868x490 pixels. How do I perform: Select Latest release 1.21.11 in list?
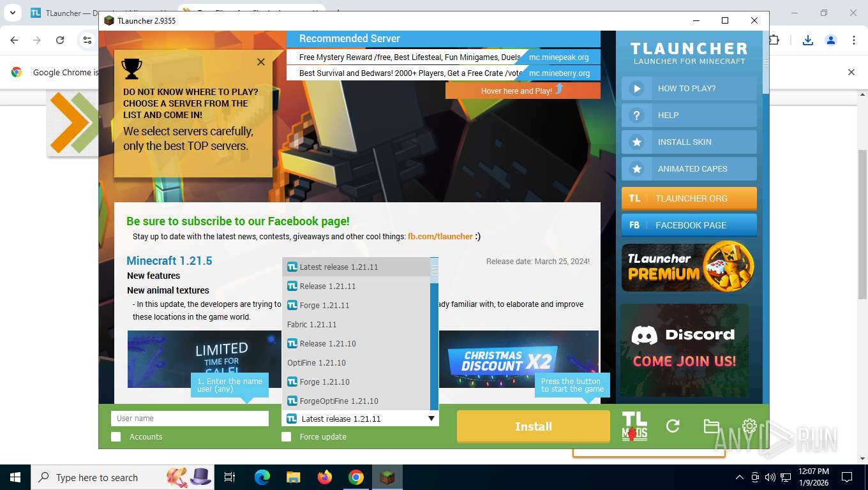point(356,267)
